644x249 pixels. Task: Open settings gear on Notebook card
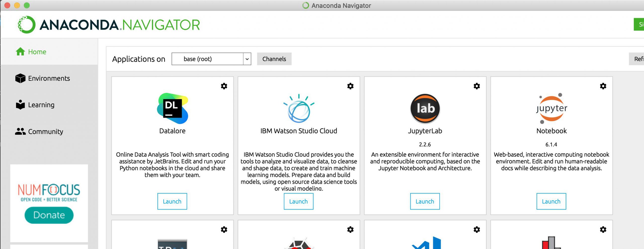[x=603, y=86]
